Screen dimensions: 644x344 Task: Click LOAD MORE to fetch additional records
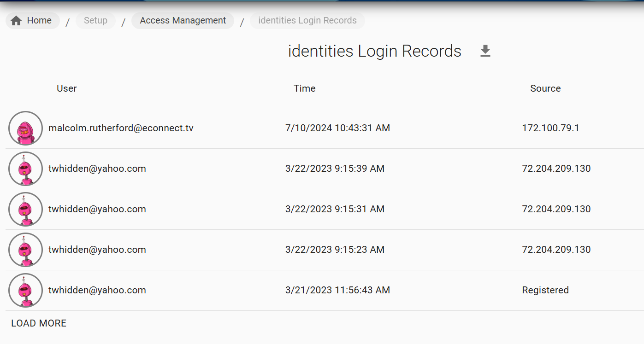tap(39, 323)
